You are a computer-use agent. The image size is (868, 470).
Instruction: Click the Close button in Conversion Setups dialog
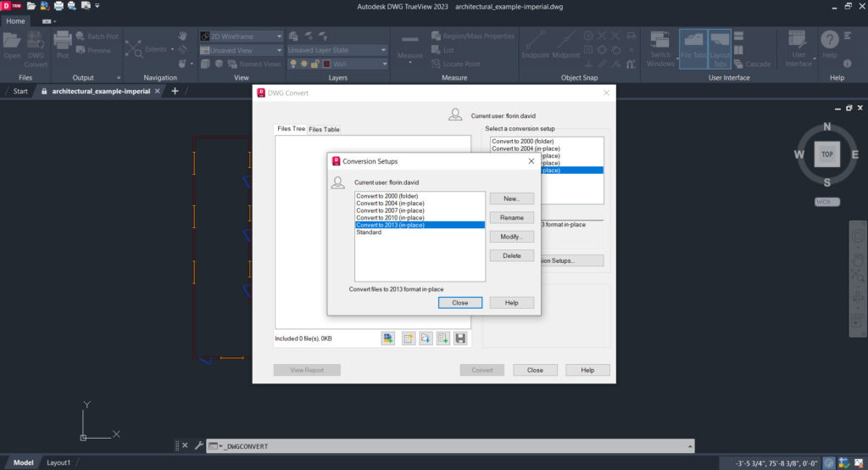(460, 303)
